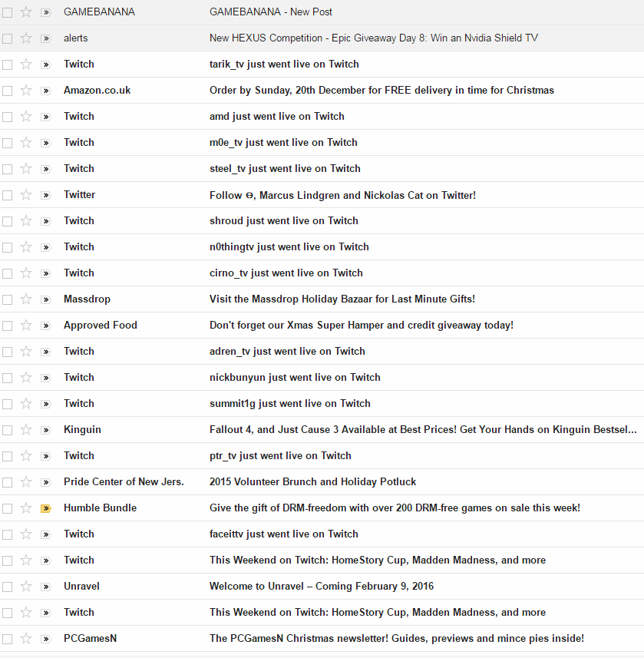Open 'Fallout 4, and Just Cause 3' subject

click(423, 429)
